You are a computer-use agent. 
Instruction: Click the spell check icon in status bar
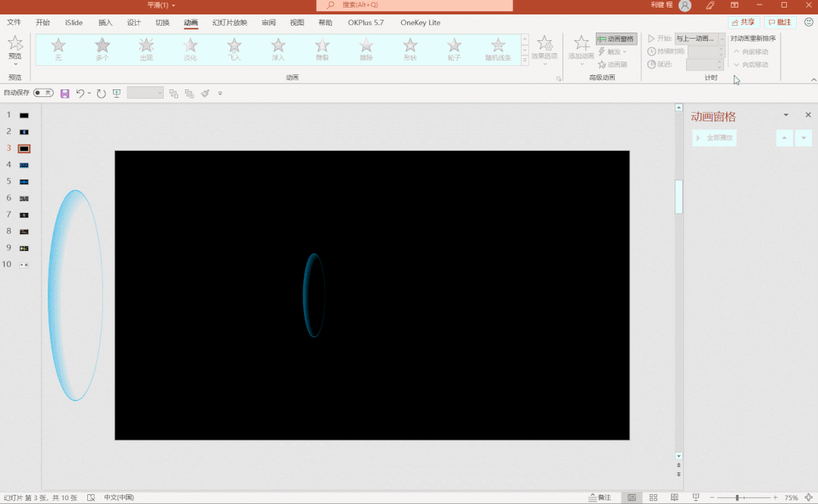coord(91,498)
